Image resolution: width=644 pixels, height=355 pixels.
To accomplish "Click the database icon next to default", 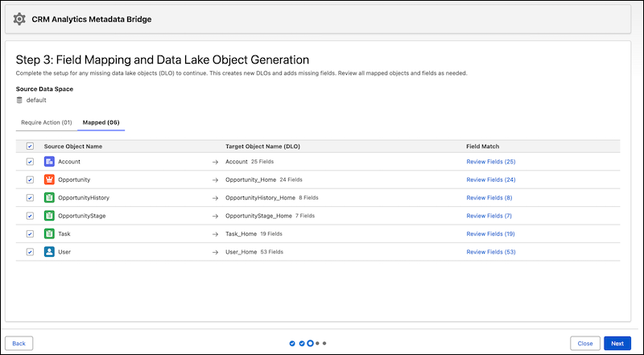I will point(19,100).
